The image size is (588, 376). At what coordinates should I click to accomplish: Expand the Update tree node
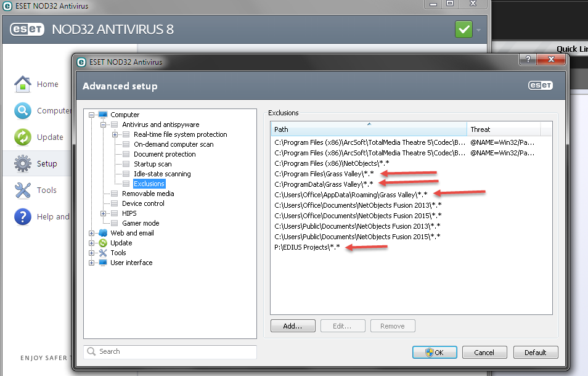pos(91,243)
